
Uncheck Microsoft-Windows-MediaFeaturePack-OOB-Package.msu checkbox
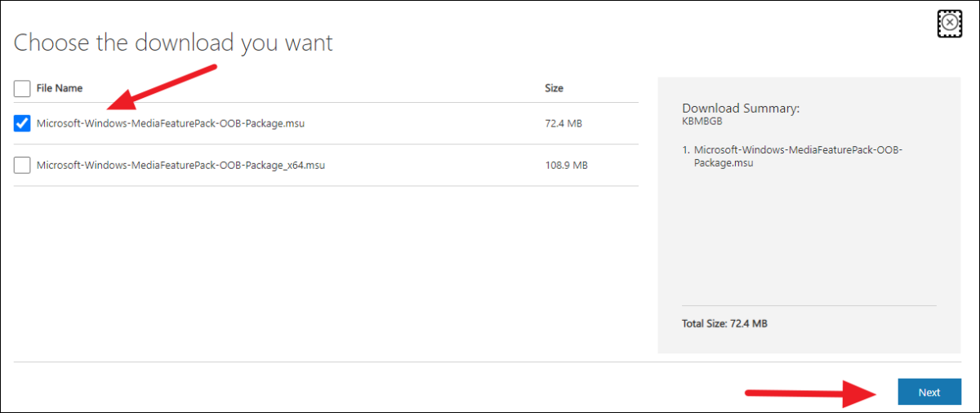23,123
